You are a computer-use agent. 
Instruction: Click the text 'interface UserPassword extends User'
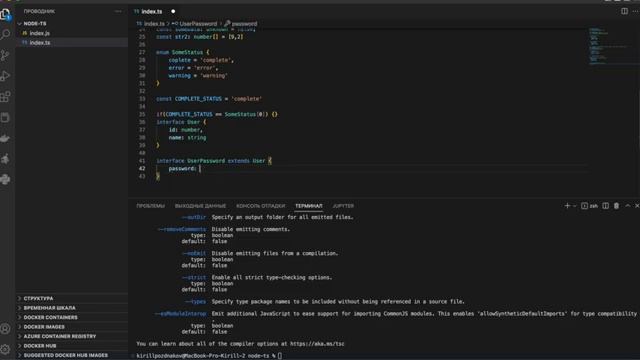[x=211, y=161]
